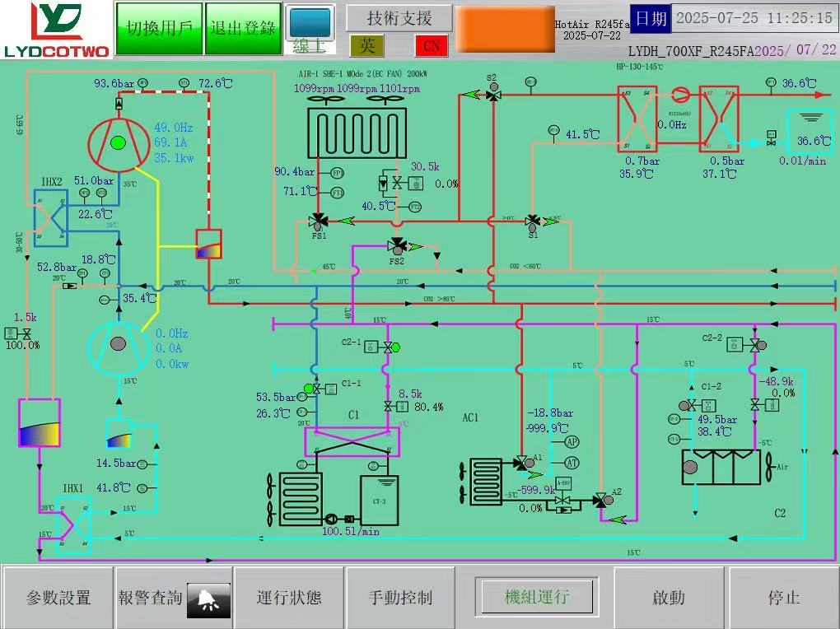Click the A2 three-way valve
This screenshot has height=629, width=840.
pos(603,500)
